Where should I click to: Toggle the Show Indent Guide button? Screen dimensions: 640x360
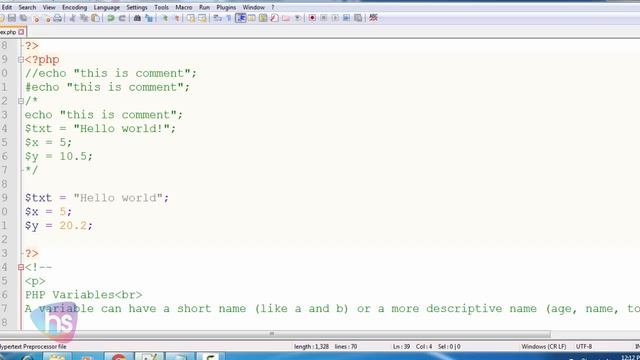[240, 18]
